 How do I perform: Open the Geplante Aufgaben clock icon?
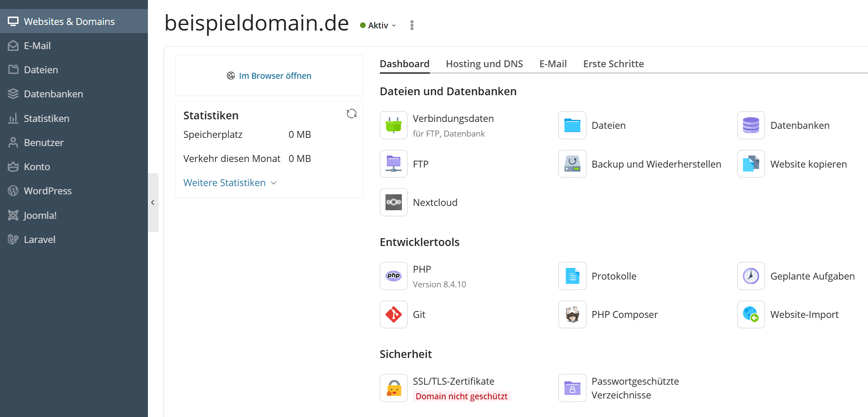tap(751, 276)
